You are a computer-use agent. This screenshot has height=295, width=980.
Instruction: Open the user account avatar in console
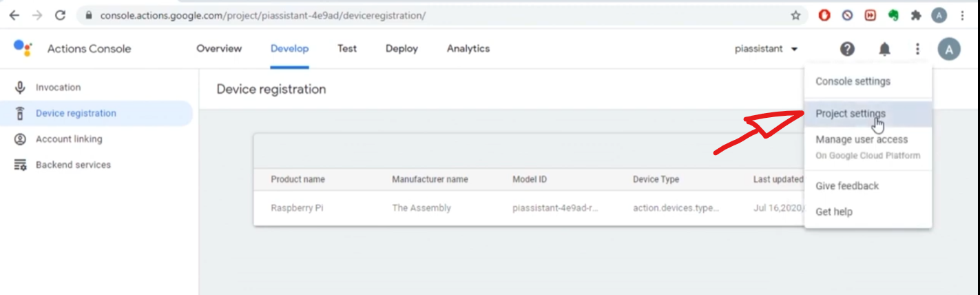click(949, 49)
